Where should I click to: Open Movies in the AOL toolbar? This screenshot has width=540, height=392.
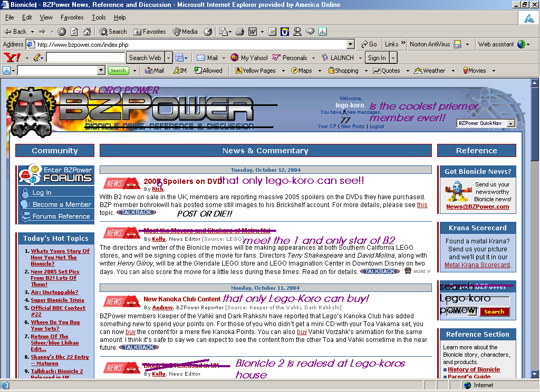coord(475,71)
